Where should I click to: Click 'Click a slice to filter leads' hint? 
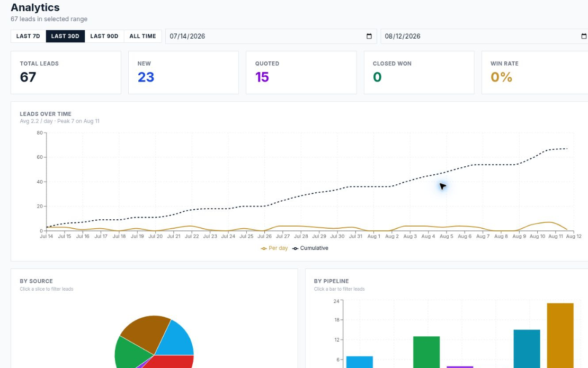tap(47, 289)
